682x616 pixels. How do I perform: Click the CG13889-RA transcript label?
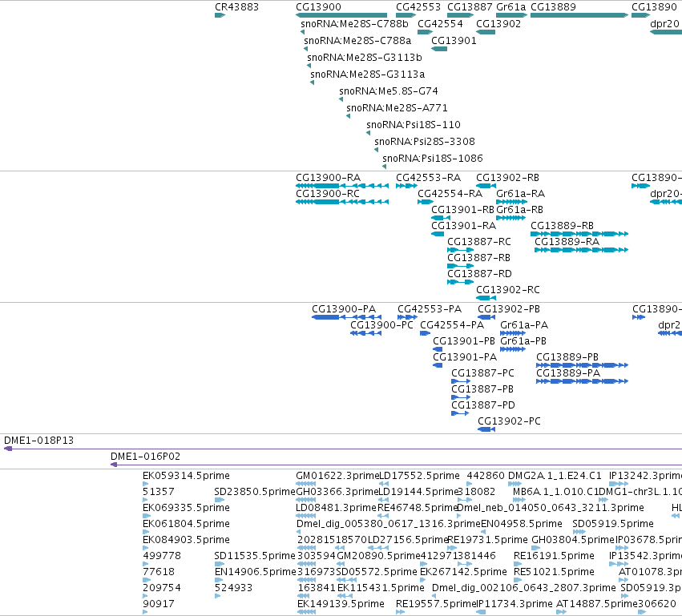pos(567,242)
